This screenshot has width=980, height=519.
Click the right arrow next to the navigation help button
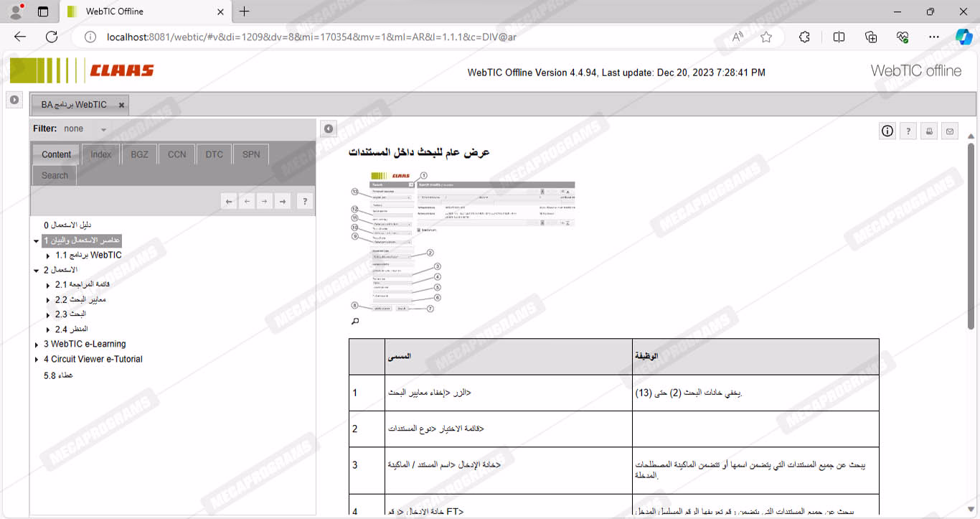coord(283,202)
